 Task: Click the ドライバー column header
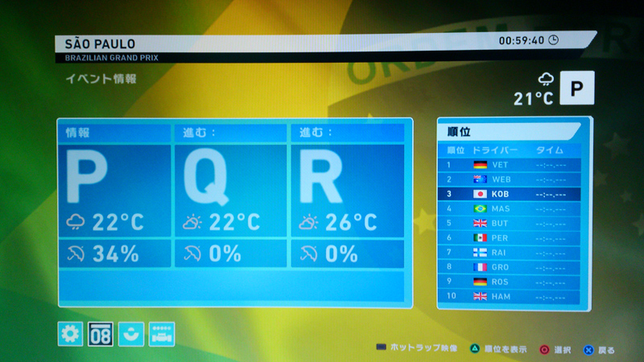[494, 150]
